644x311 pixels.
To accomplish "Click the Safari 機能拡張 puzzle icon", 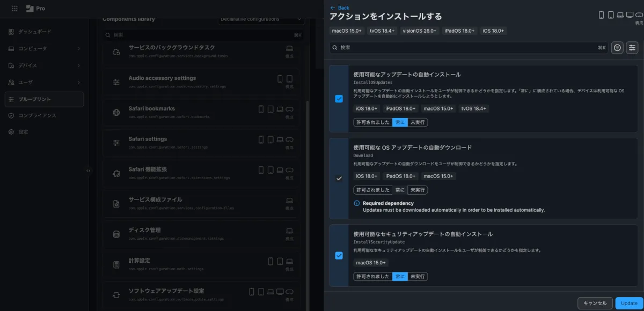I will click(116, 173).
